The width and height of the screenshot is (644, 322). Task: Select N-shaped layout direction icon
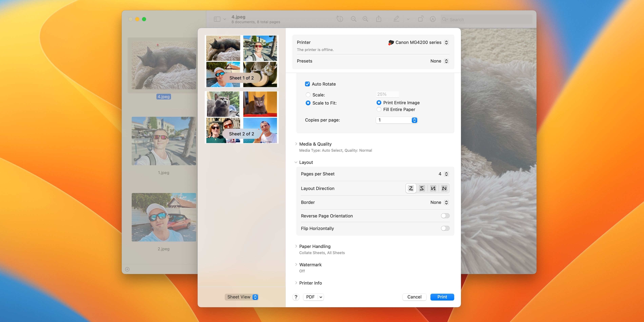point(444,188)
